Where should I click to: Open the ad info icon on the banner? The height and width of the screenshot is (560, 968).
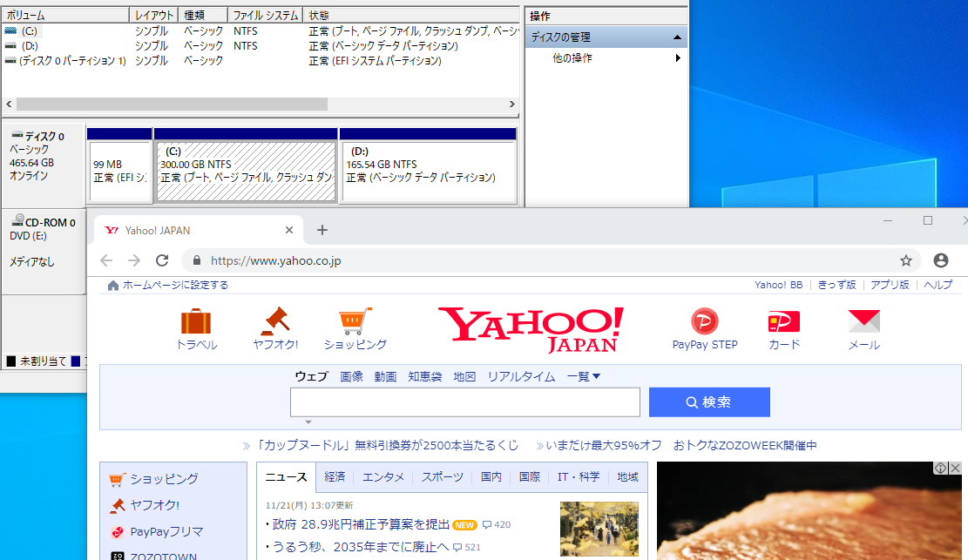click(x=940, y=468)
